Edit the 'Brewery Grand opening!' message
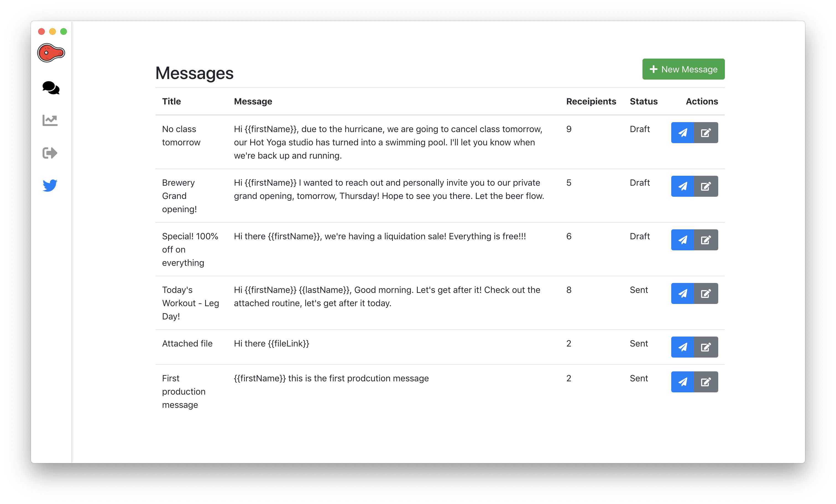This screenshot has width=836, height=504. click(706, 186)
